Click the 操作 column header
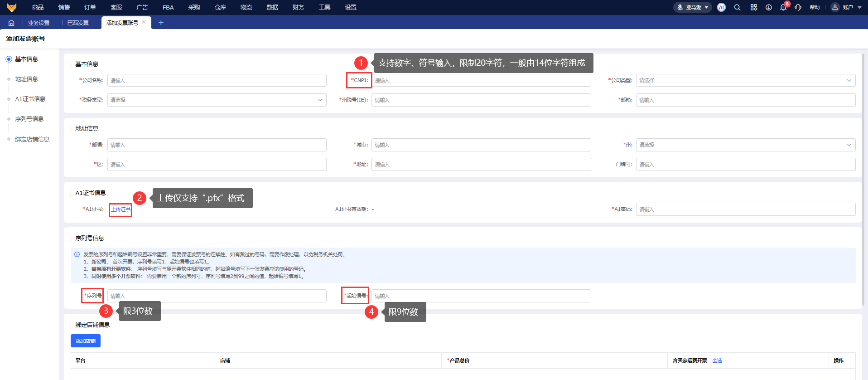868x380 pixels. (x=839, y=361)
